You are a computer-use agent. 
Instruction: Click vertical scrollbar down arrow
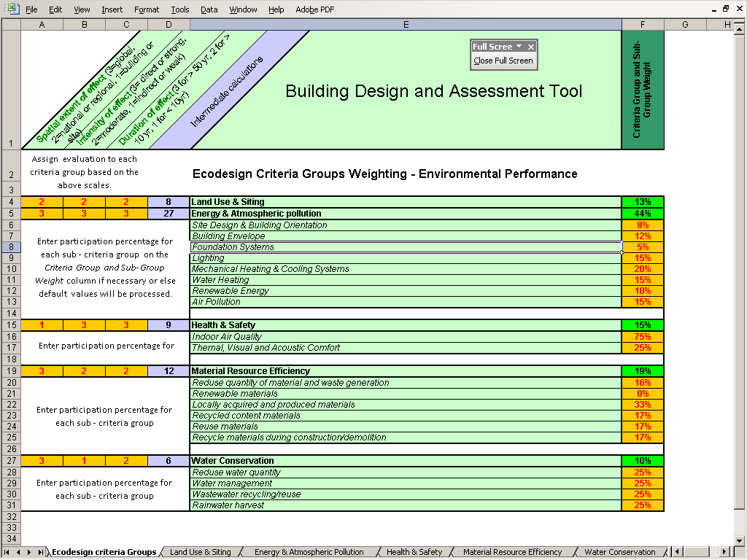pos(739,540)
